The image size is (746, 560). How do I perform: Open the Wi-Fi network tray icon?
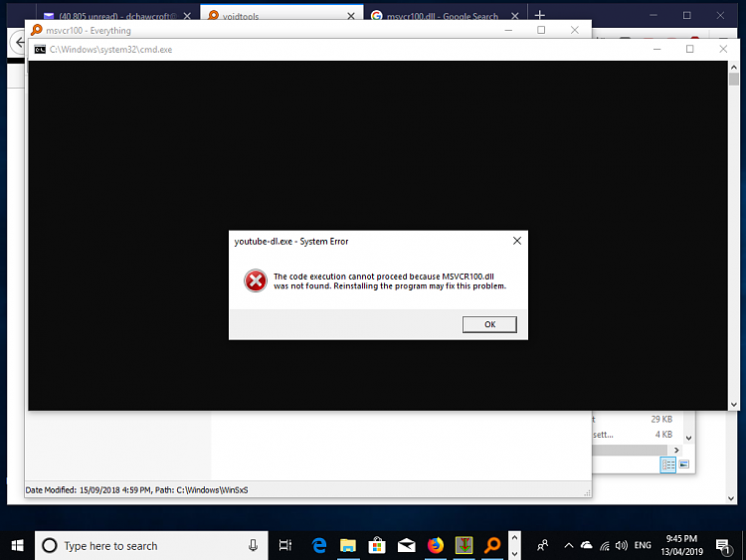pos(604,545)
